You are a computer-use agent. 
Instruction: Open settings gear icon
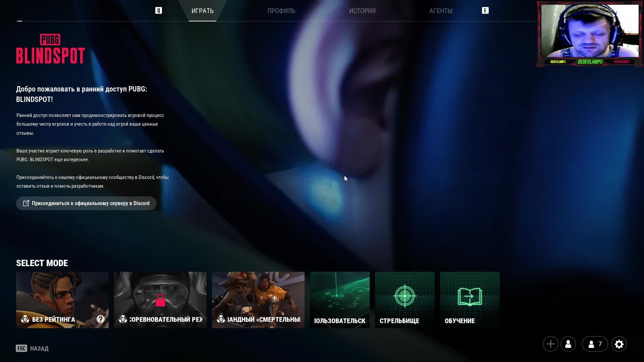[x=619, y=344]
